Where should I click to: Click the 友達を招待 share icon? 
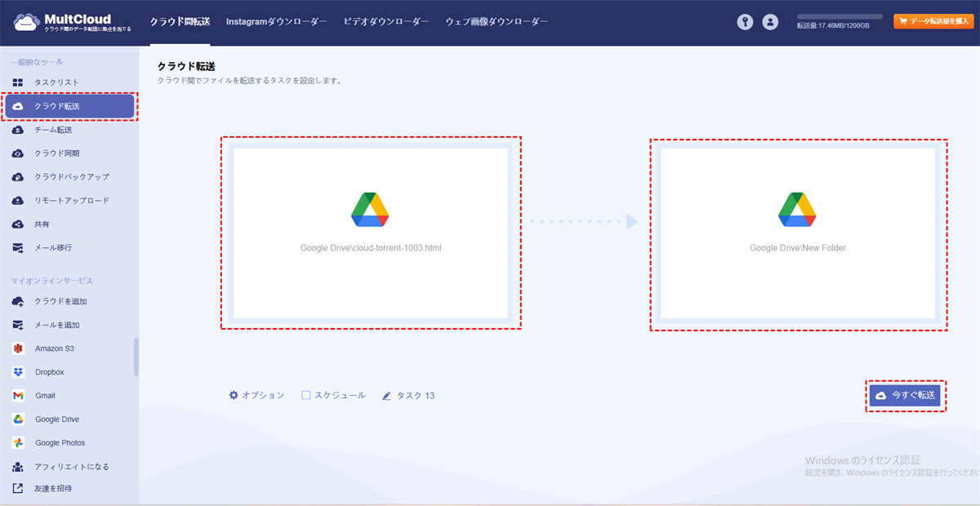[18, 489]
